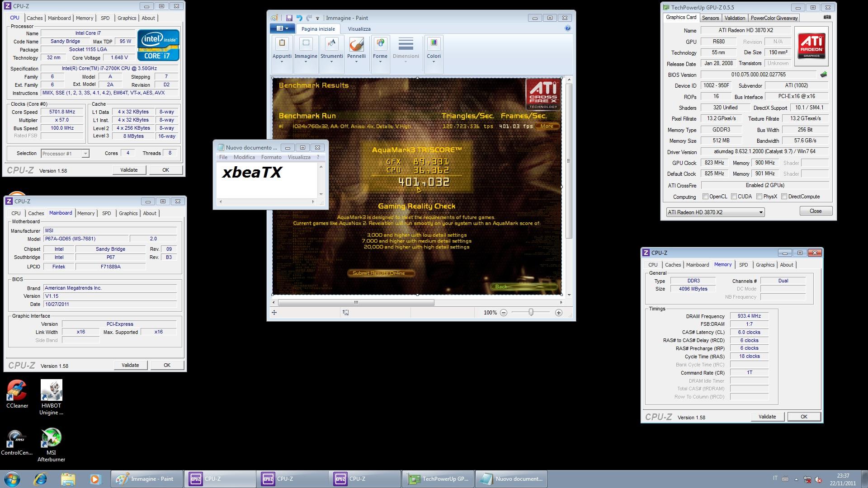Open Windows Media Player from taskbar
This screenshot has height=488, width=868.
(x=95, y=479)
